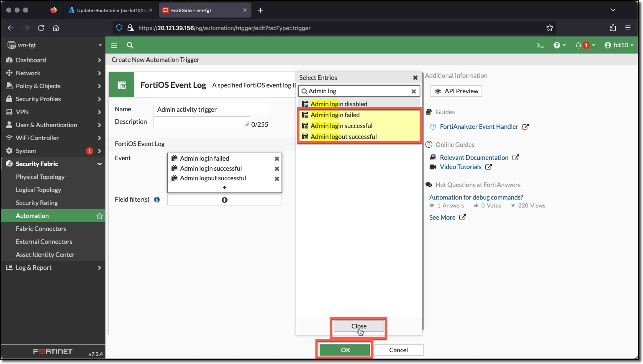Expand the Dashboard menu
The height and width of the screenshot is (364, 643).
pos(53,60)
